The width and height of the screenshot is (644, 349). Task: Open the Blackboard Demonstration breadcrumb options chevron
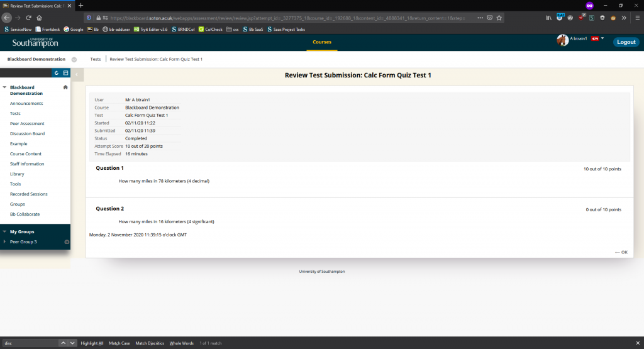74,60
